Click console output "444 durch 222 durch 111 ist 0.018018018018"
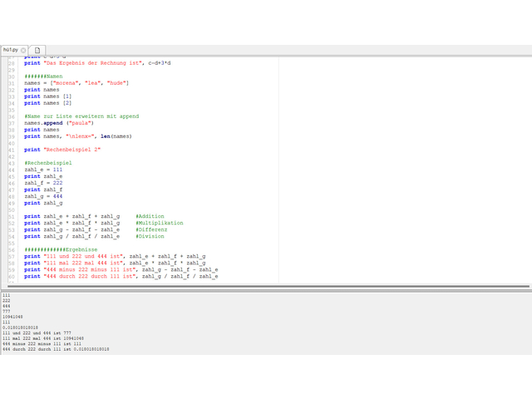The image size is (532, 399). click(x=56, y=349)
